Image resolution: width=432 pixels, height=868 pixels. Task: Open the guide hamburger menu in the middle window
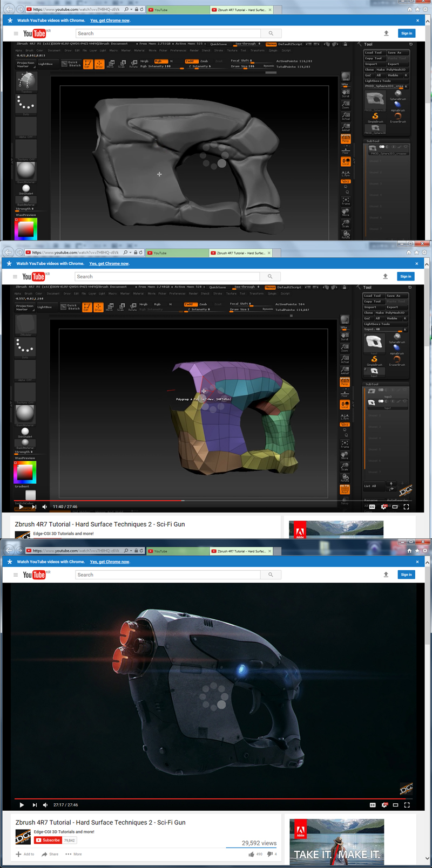pos(15,276)
